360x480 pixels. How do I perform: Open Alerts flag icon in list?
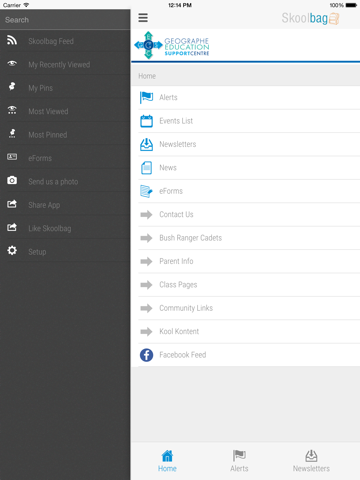[x=146, y=97]
